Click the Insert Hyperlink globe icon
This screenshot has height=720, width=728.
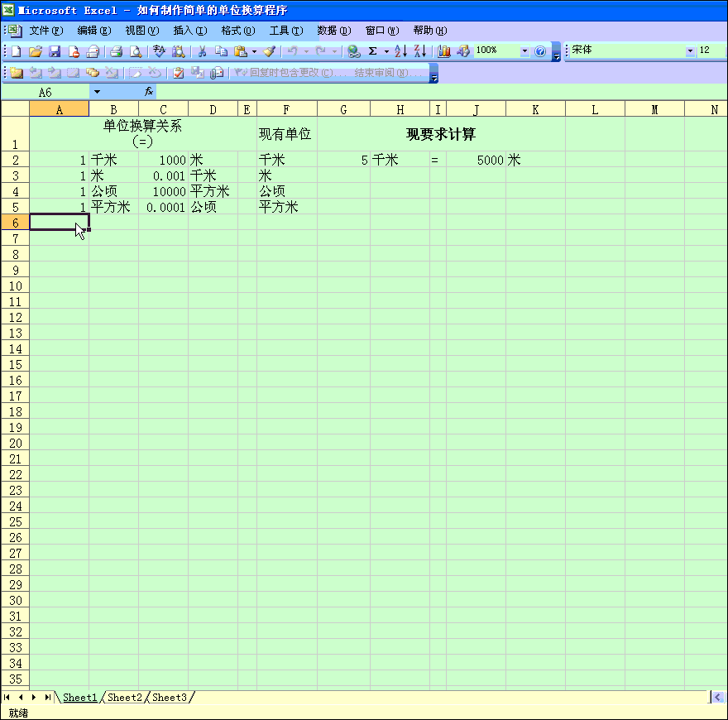354,51
